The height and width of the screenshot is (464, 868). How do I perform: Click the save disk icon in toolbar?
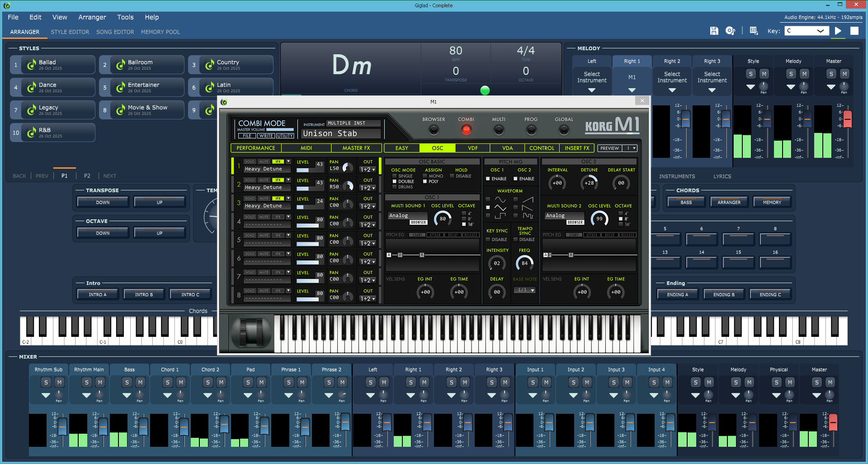pyautogui.click(x=714, y=31)
